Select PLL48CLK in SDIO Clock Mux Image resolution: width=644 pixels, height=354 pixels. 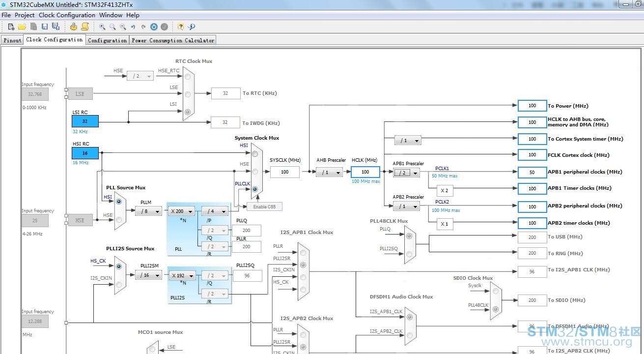(x=495, y=309)
